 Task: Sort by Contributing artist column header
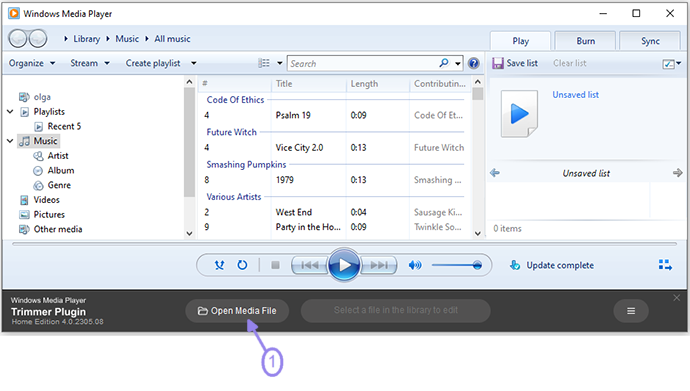click(440, 84)
